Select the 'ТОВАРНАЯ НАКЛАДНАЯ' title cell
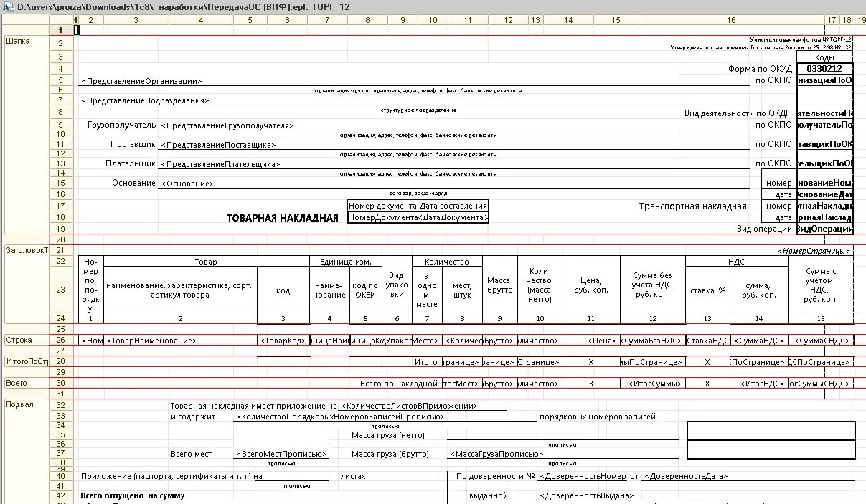Screen dimensions: 866x504 (x=282, y=218)
